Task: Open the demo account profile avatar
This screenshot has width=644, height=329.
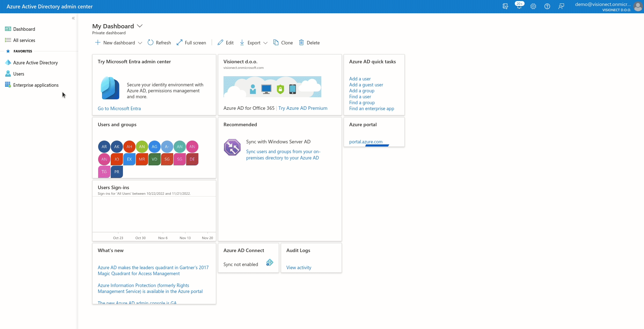Action: [x=638, y=6]
